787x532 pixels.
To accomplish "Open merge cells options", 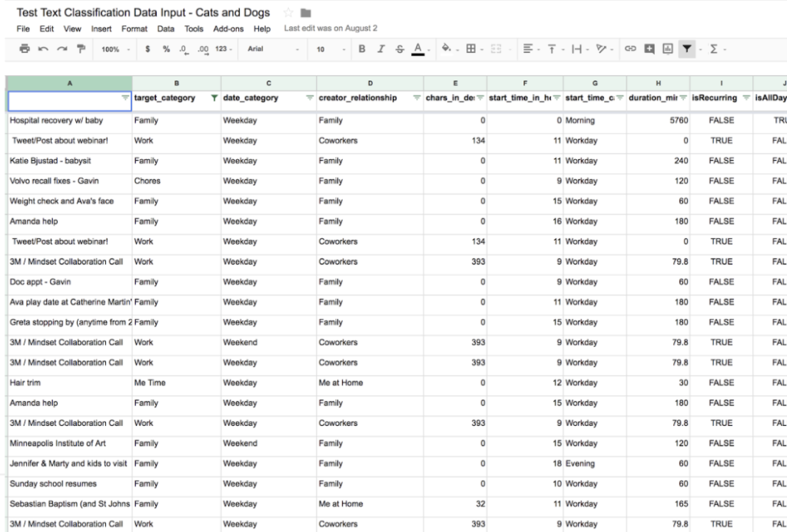I will point(496,48).
